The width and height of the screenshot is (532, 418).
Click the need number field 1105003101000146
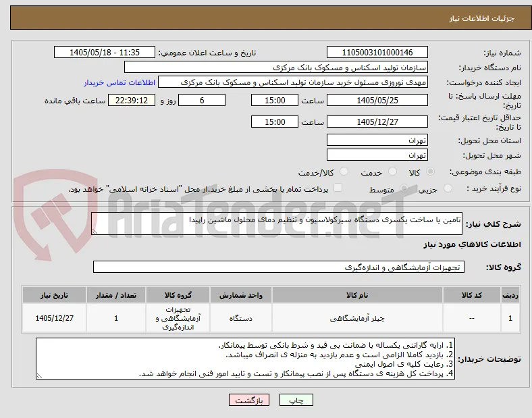[x=377, y=52]
